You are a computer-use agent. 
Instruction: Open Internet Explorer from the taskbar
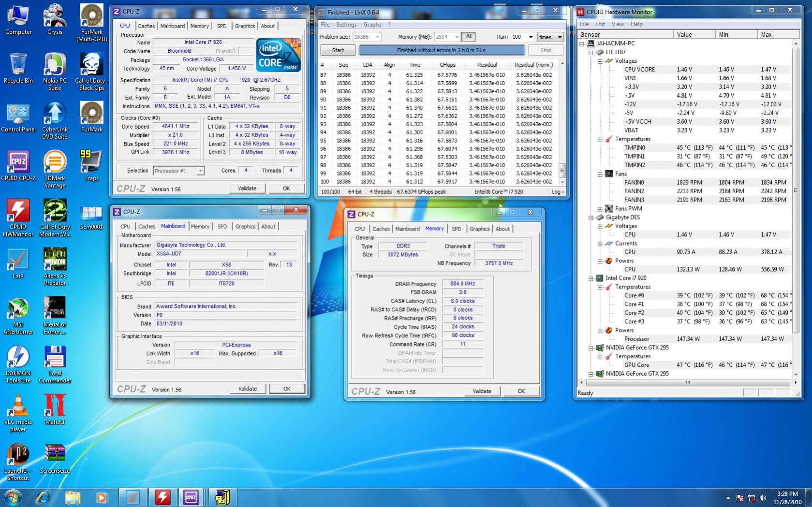click(x=44, y=496)
